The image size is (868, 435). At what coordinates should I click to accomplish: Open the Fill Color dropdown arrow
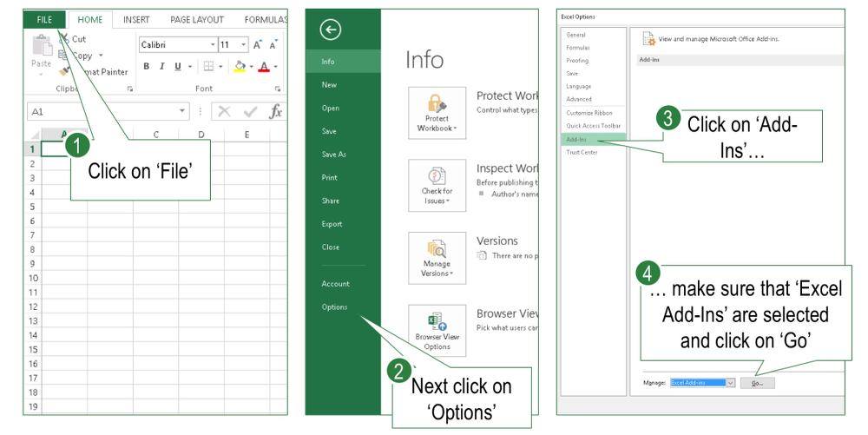point(252,67)
